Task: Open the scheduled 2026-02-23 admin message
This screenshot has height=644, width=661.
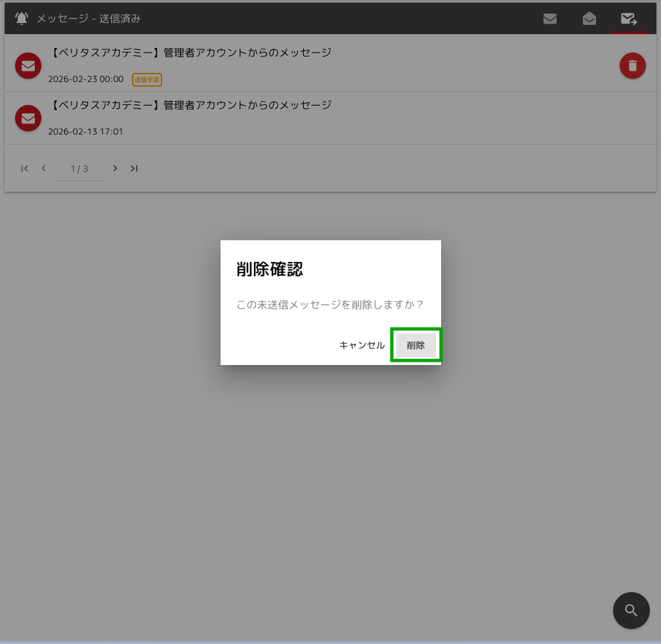Action: (190, 51)
